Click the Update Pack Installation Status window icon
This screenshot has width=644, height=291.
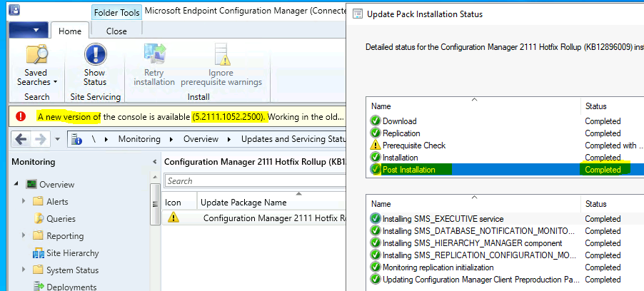pos(358,14)
